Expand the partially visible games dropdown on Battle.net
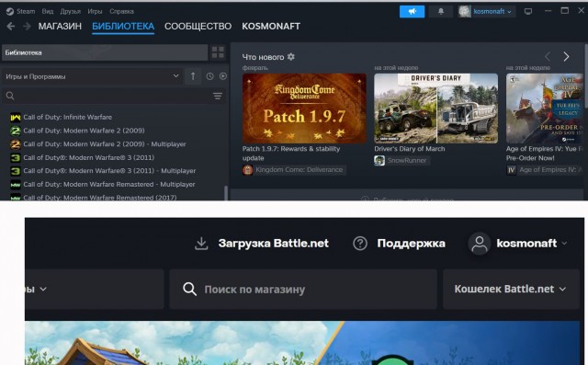 [x=95, y=290]
